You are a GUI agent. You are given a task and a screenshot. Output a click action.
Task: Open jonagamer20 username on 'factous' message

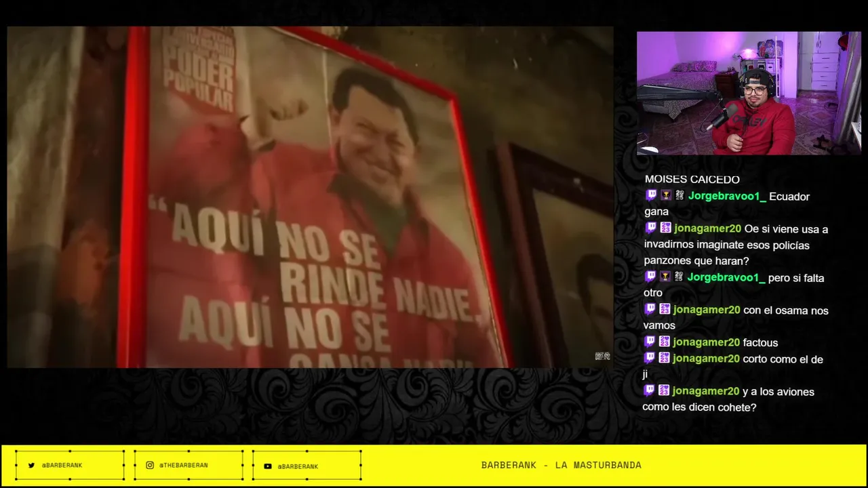pos(707,343)
